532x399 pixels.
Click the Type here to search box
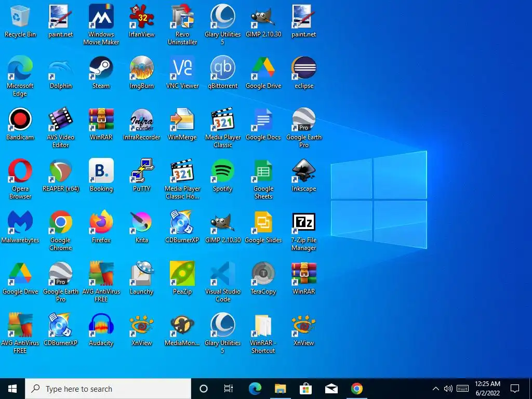(108, 389)
